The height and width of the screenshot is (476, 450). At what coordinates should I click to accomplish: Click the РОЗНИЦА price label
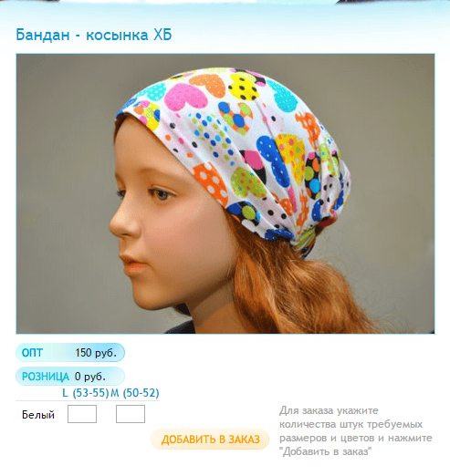click(x=46, y=377)
